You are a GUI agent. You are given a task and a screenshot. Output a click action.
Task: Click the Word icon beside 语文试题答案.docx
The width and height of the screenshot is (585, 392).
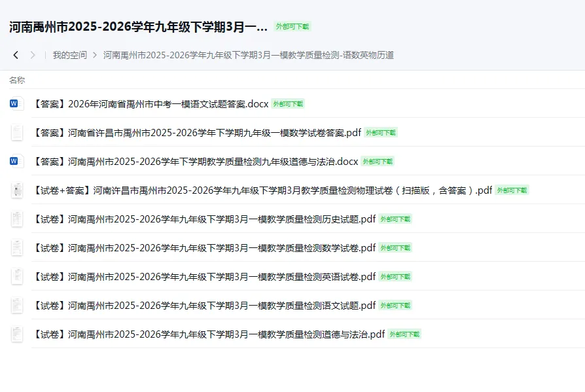(x=16, y=103)
